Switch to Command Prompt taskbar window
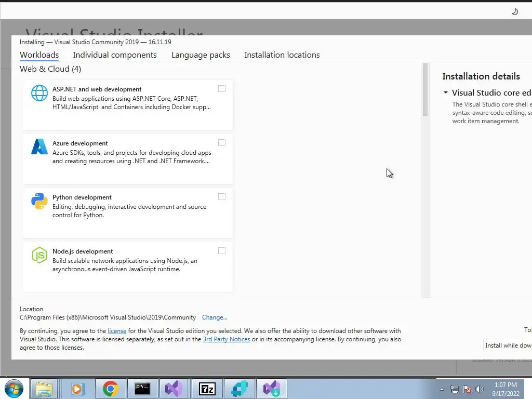Screen dimensions: 532x399 point(142,389)
